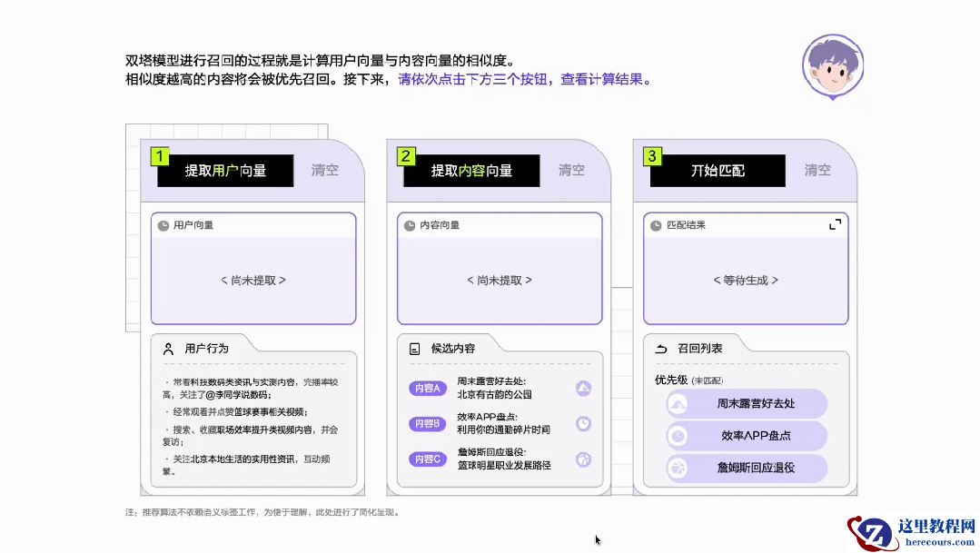Click the basketball icon in 詹姆斯回应退役 pill
Image resolution: width=980 pixels, height=553 pixels.
click(678, 468)
